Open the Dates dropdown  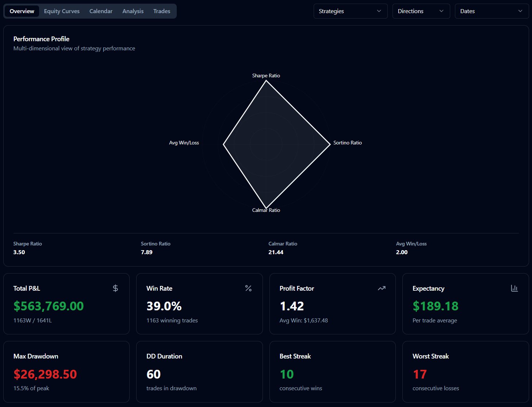click(x=491, y=11)
